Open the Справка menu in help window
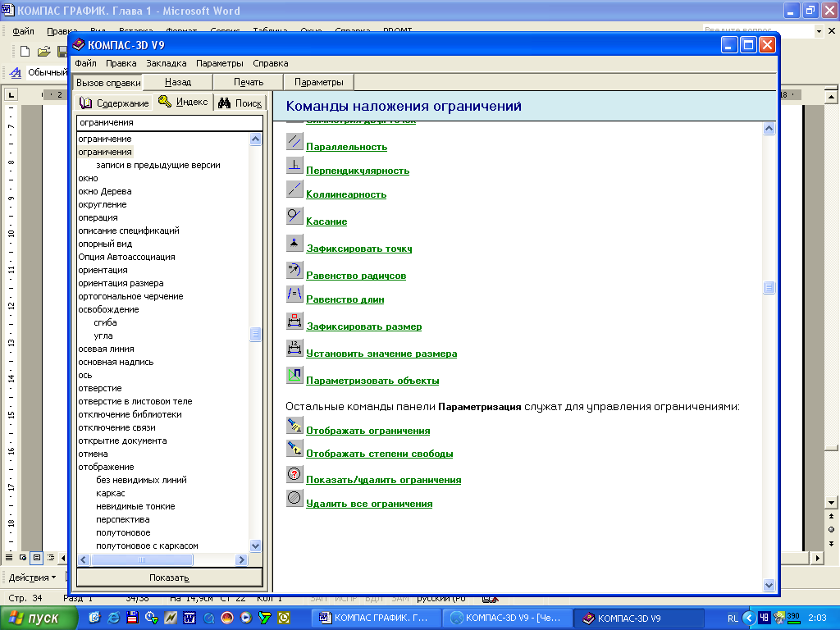The height and width of the screenshot is (630, 840). click(271, 63)
